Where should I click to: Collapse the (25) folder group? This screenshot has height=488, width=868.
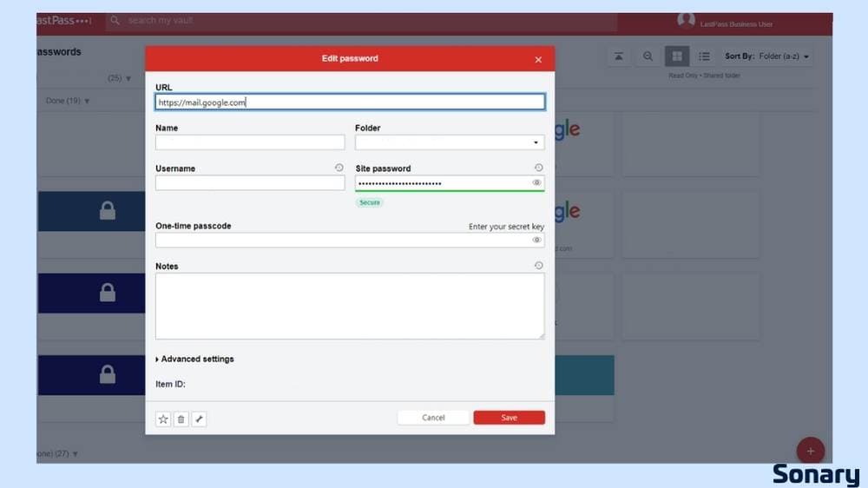pos(120,78)
